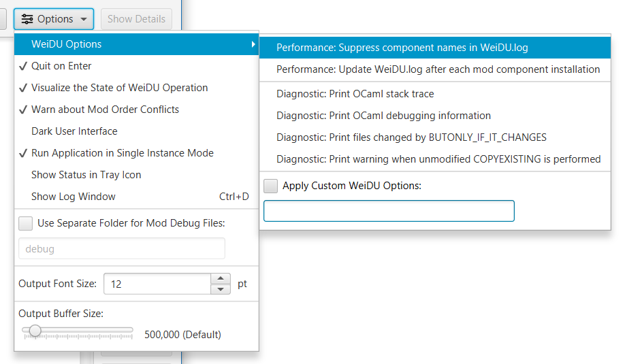This screenshot has height=364, width=625.
Task: Click the Options sliders icon
Action: 27,19
